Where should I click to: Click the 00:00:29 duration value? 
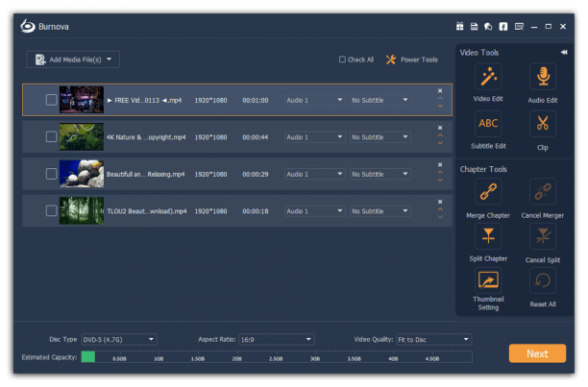click(x=255, y=174)
